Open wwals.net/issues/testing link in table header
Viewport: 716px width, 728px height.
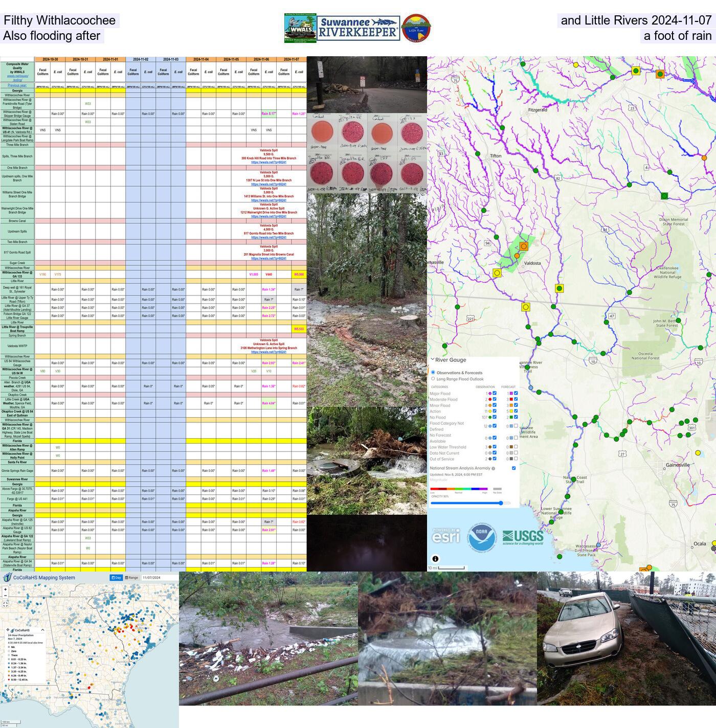17,78
